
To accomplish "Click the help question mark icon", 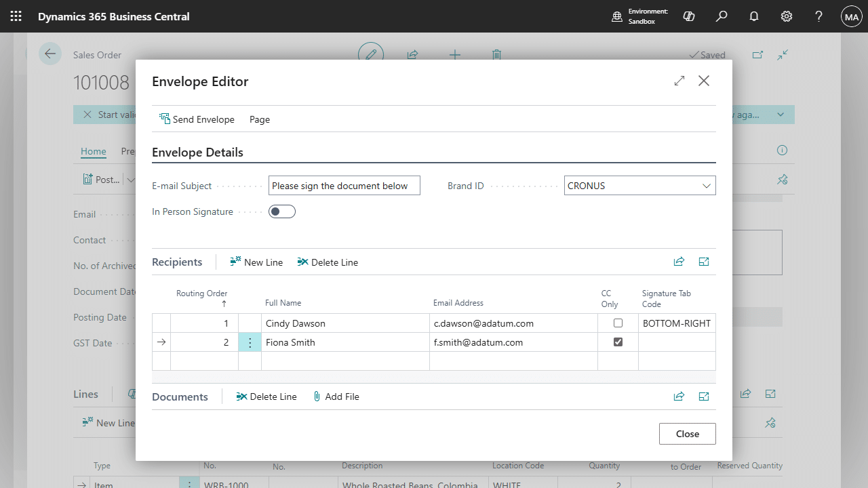I will tap(818, 16).
